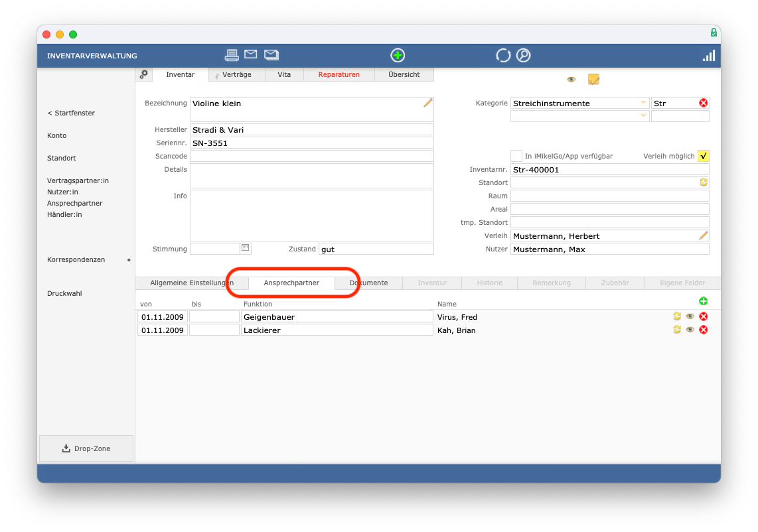Viewport: 758px width, 532px height.
Task: Open settings gear left of Inventar tab
Action: (x=143, y=74)
